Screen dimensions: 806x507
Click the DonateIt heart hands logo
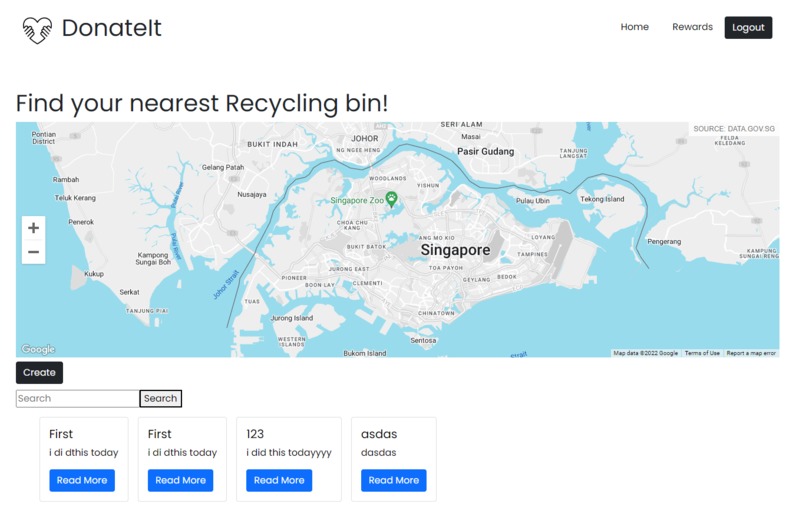37,30
